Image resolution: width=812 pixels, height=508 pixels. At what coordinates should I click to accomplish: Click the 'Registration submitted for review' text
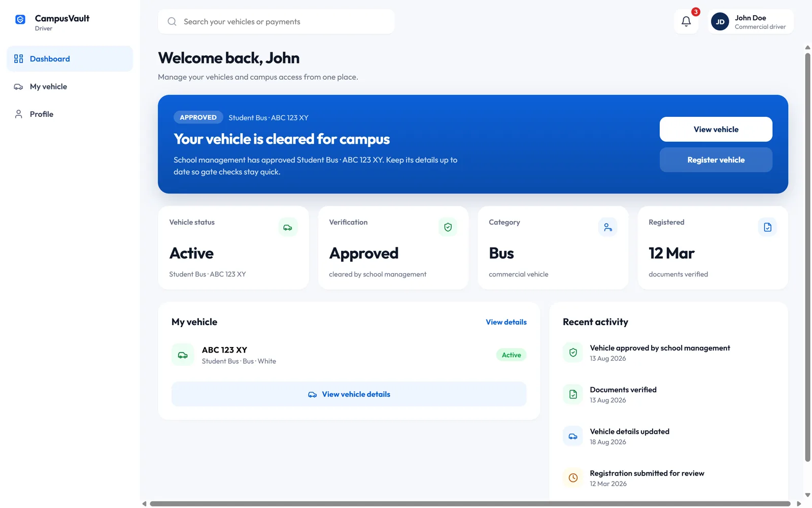coord(647,473)
